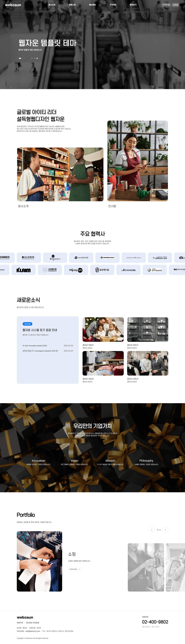
Task: Select the first hero slide indicator dot
Action: [20, 58]
